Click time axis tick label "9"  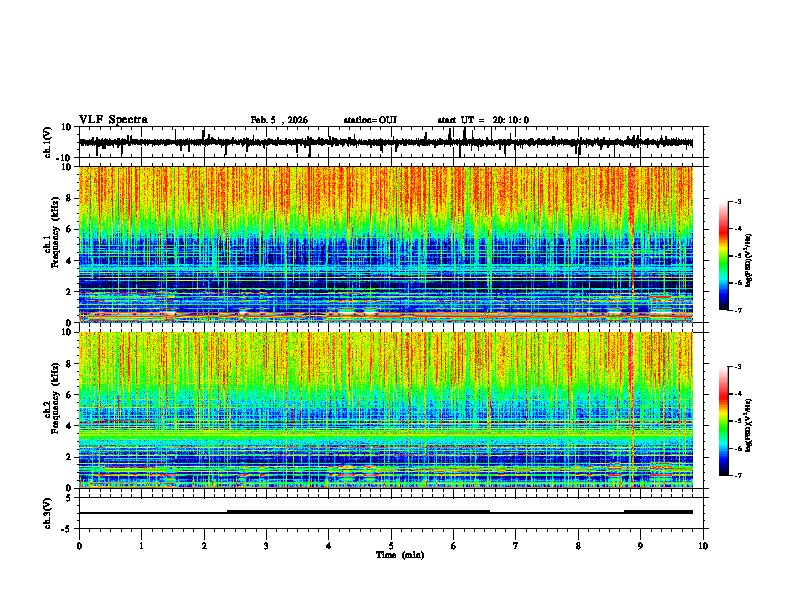[640, 546]
